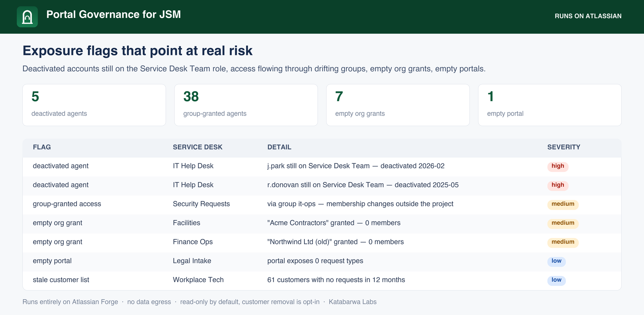Select the r.donovan deactivated agent detail
Screen dimensions: 644x315
pos(363,185)
